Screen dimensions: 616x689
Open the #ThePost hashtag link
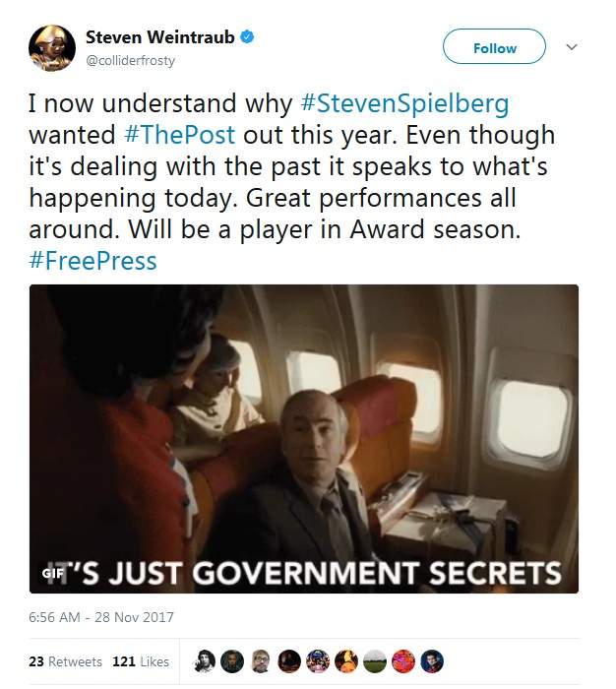coord(180,135)
